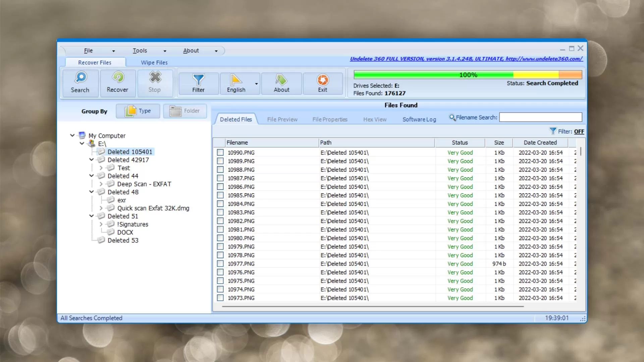The image size is (644, 362).
Task: Click the Stop toolbar icon
Action: 155,77
